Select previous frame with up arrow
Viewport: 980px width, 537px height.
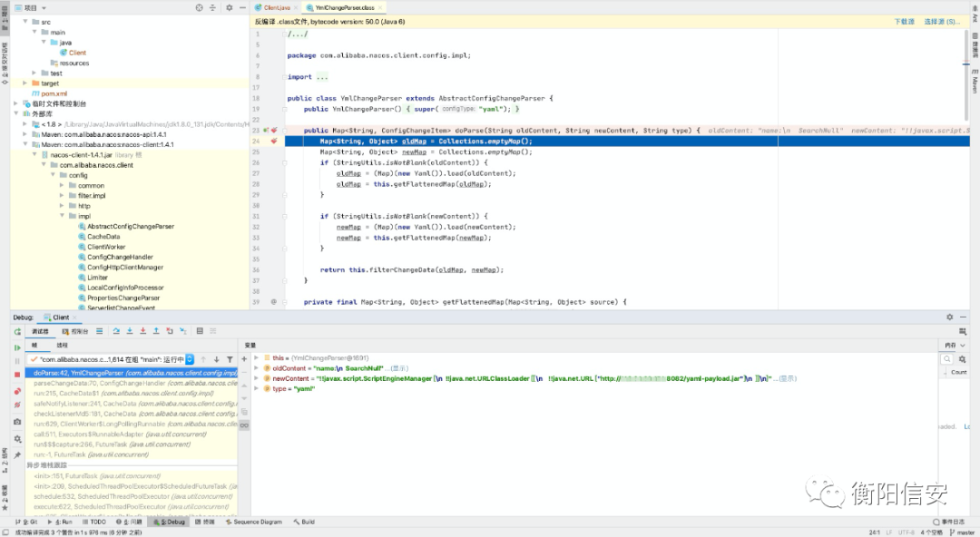[x=203, y=359]
